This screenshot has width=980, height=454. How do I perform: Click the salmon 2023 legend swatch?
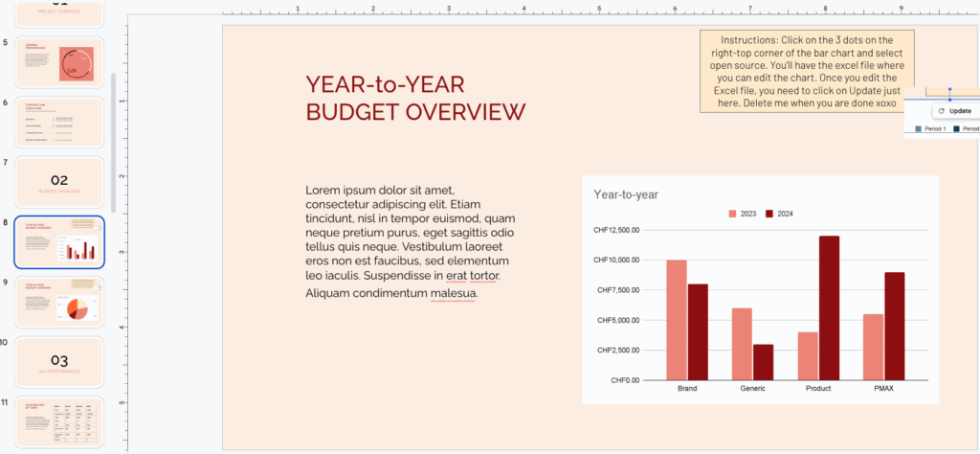732,214
